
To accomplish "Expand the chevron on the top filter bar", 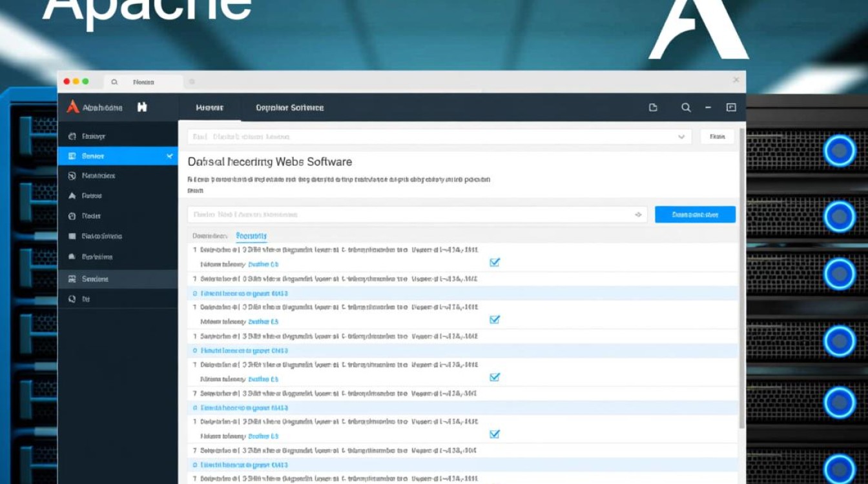I will point(681,137).
